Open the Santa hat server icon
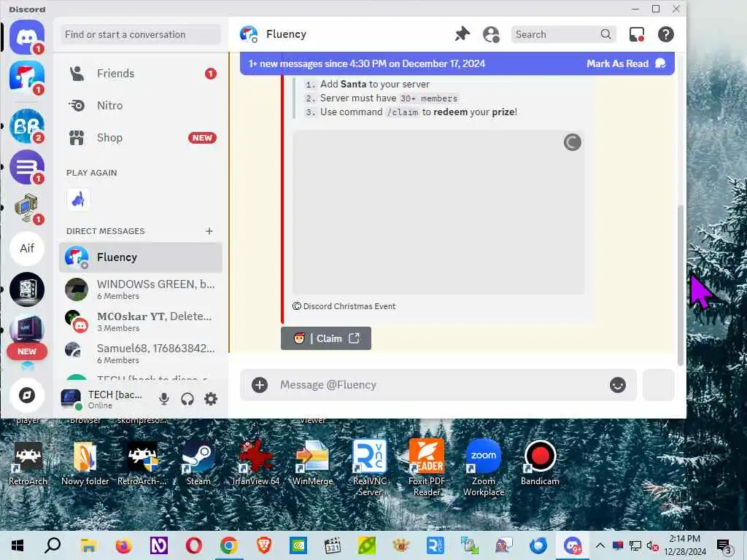Viewport: 747px width, 560px height. [x=27, y=77]
